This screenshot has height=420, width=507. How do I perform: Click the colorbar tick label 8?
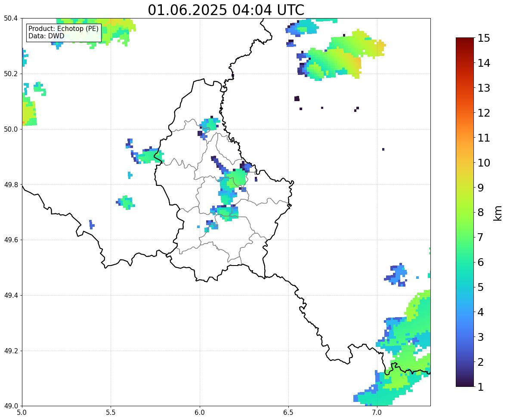pyautogui.click(x=480, y=213)
